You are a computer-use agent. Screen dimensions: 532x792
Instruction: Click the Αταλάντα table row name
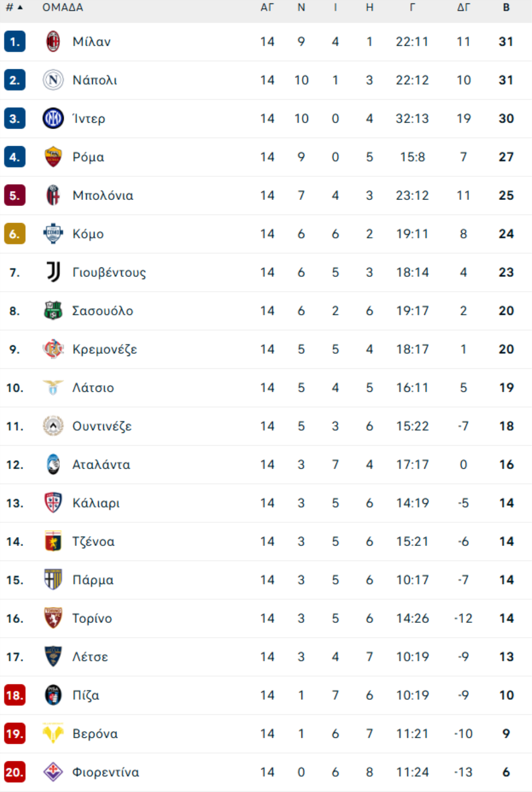101,464
